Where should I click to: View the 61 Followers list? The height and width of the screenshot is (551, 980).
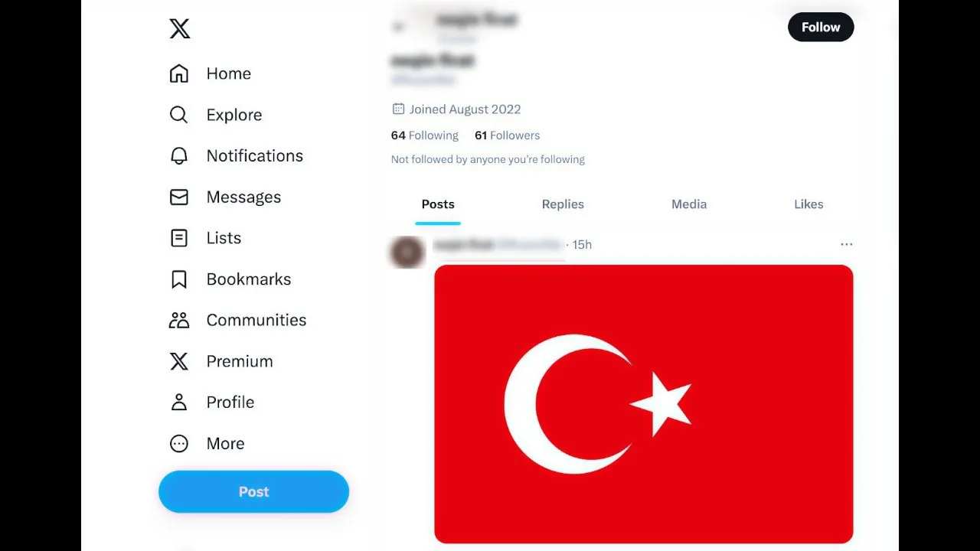click(507, 135)
